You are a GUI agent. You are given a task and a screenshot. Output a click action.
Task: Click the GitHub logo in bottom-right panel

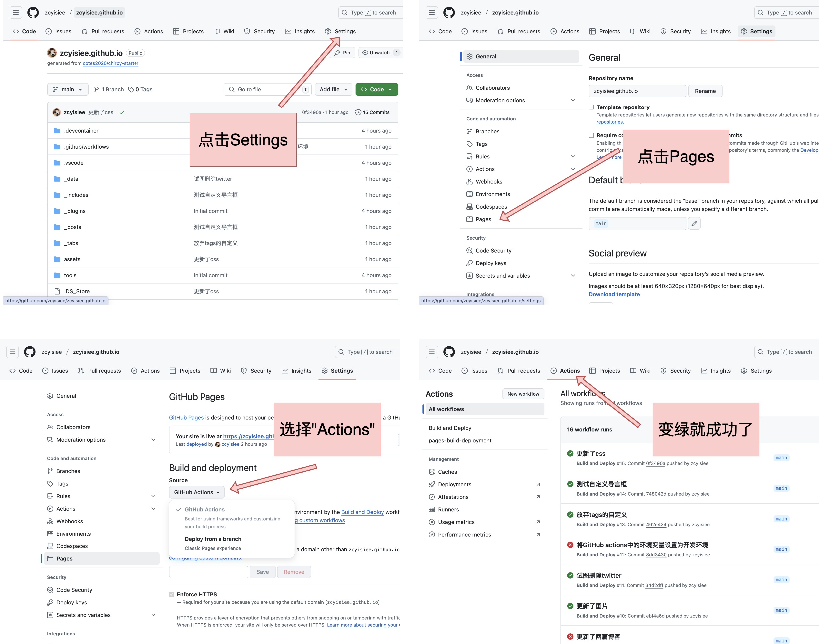[449, 352]
